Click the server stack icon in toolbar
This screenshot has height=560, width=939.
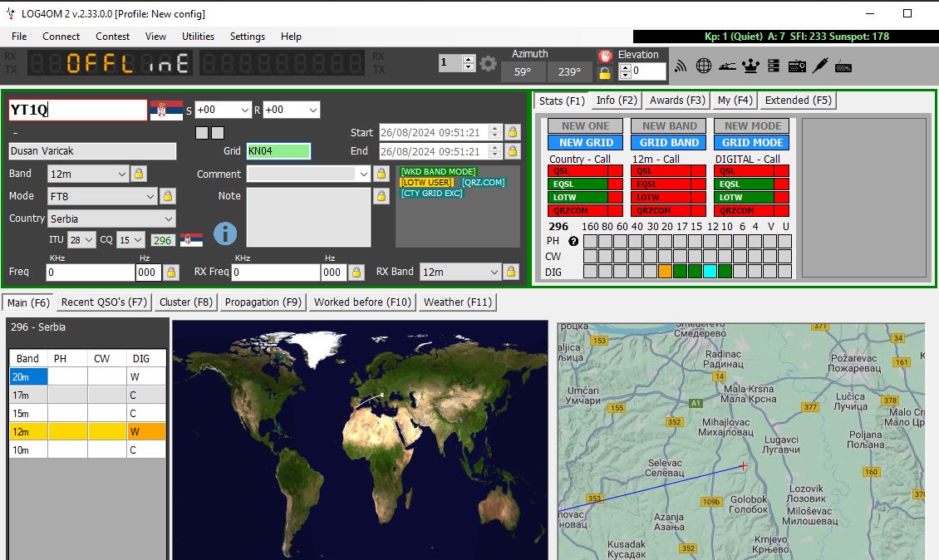[x=774, y=66]
